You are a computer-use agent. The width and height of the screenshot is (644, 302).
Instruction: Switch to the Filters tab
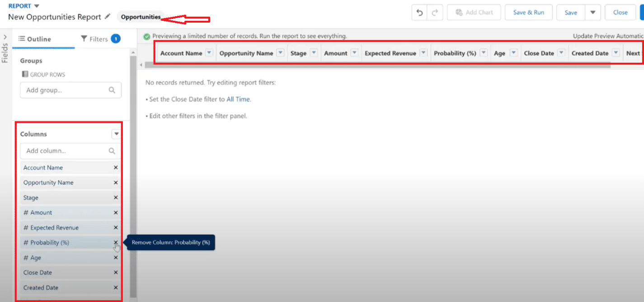pyautogui.click(x=100, y=39)
